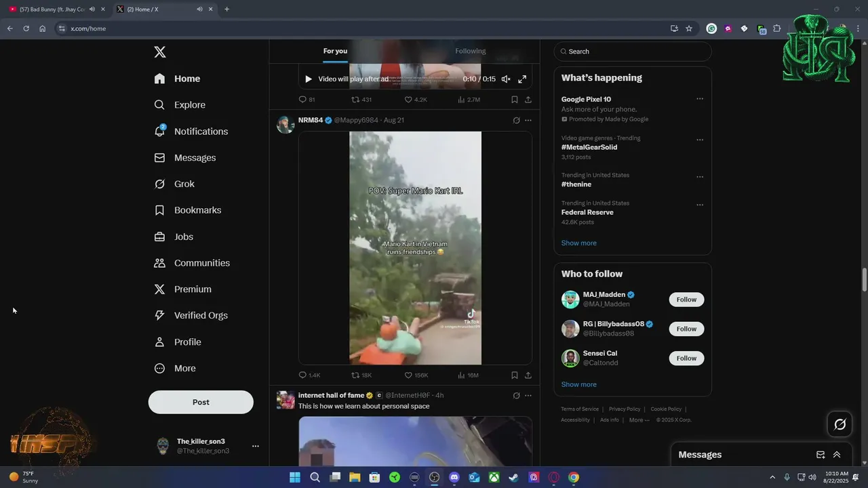Click Grok icon on NRM84 post
Viewport: 868px width, 488px height.
(x=516, y=121)
